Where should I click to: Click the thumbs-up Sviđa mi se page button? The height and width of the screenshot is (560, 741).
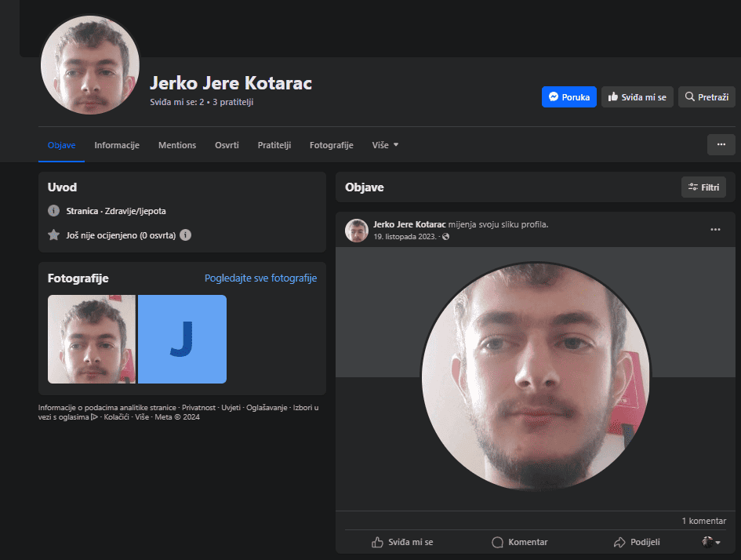tap(637, 97)
